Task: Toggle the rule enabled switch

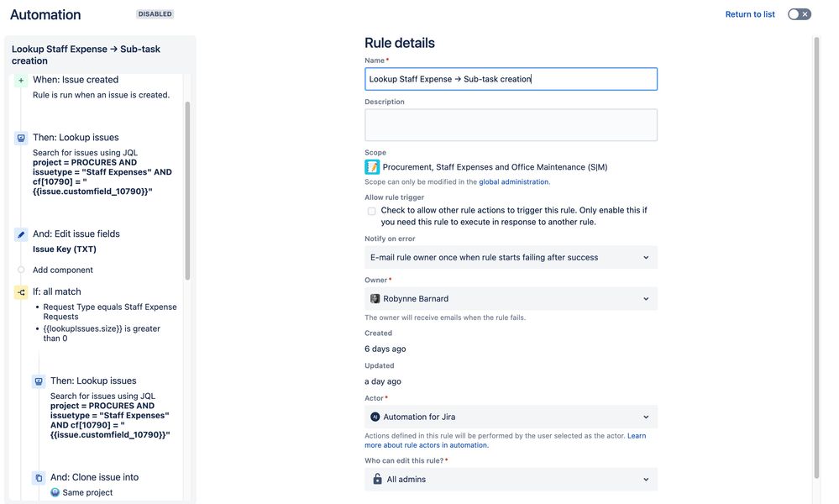Action: coord(799,14)
